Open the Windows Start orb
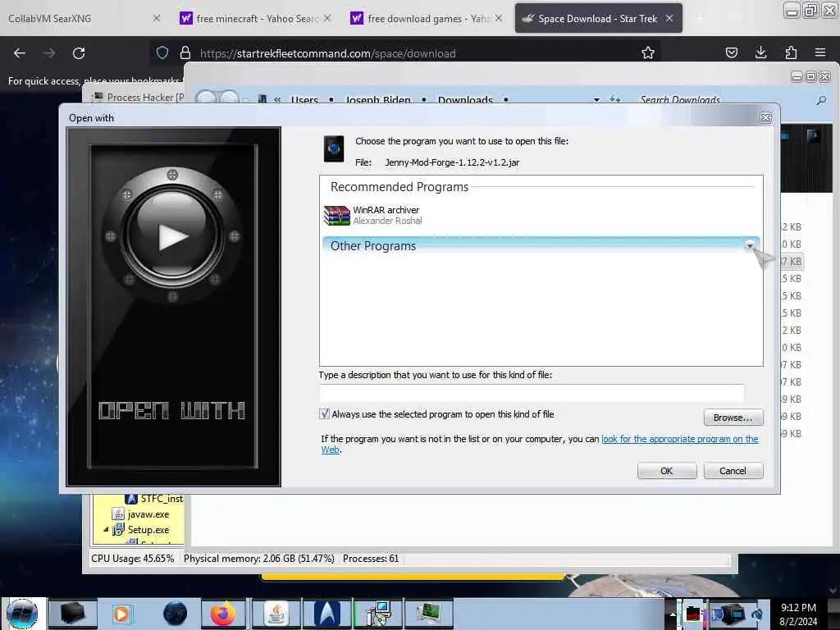This screenshot has height=630, width=840. [x=22, y=614]
